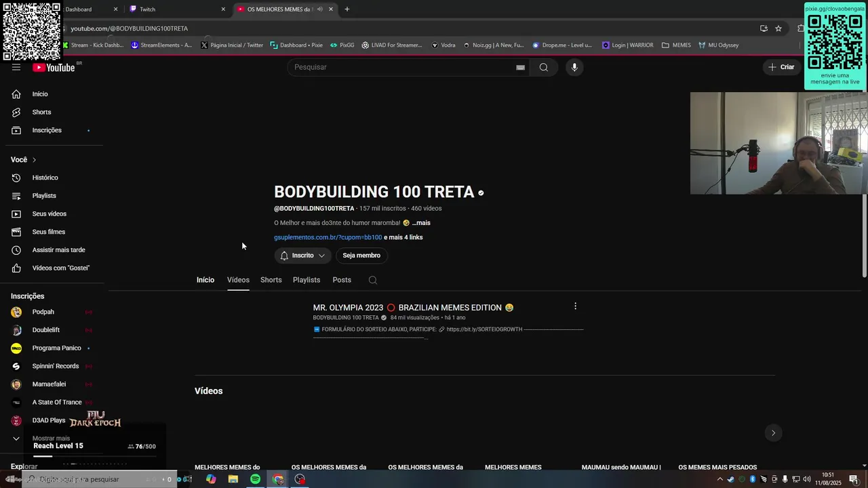Click the YouTube logo

(54, 67)
